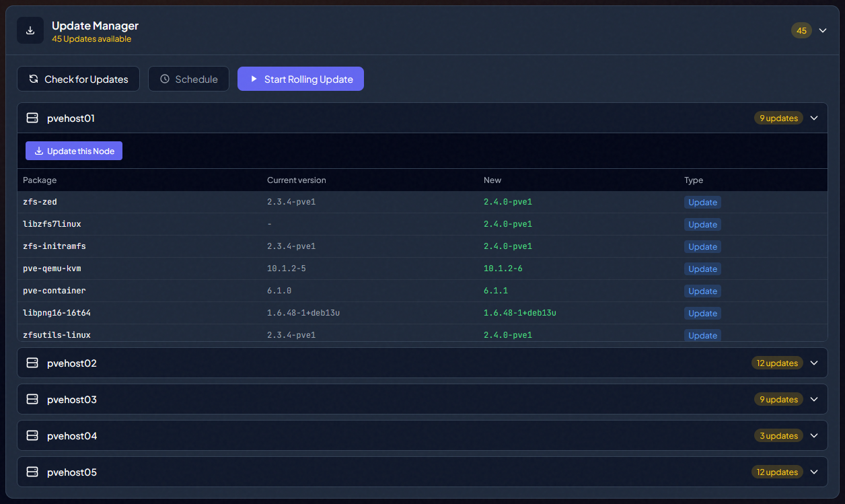
Task: Expand the pvehost02 node details
Action: (814, 363)
